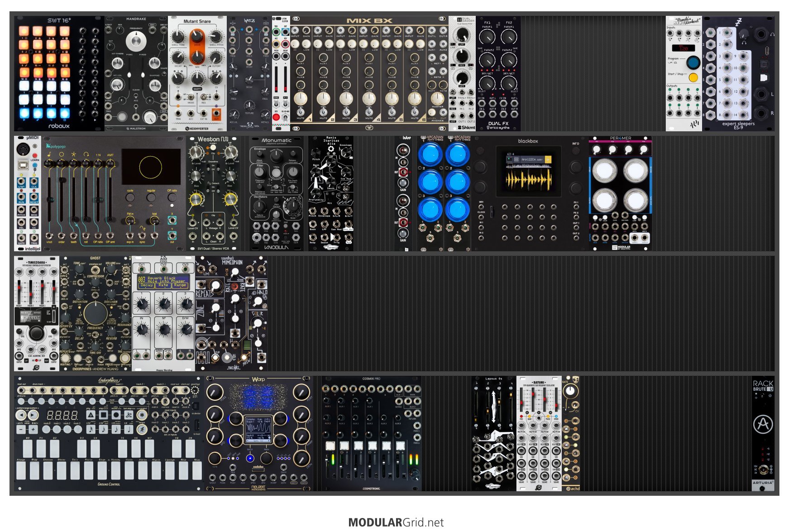Select the Cosmix Pro module
793x532 pixels.
[x=372, y=433]
